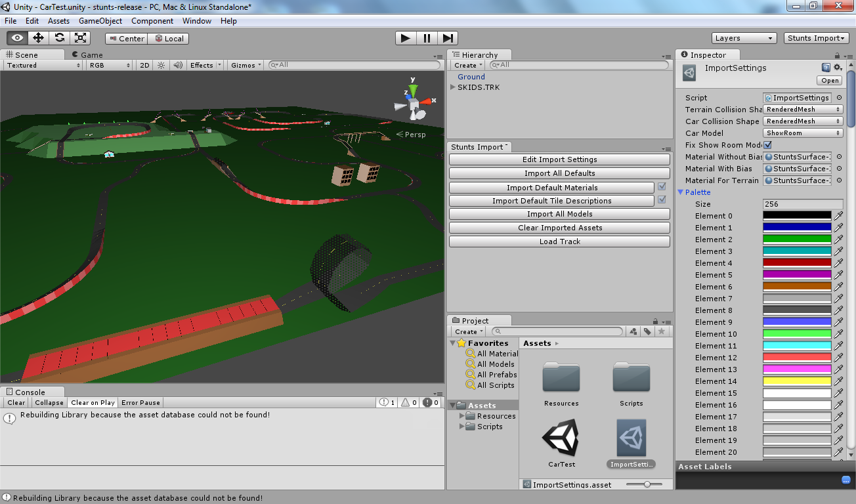Open the Layers dropdown
This screenshot has height=504, width=856.
(744, 38)
